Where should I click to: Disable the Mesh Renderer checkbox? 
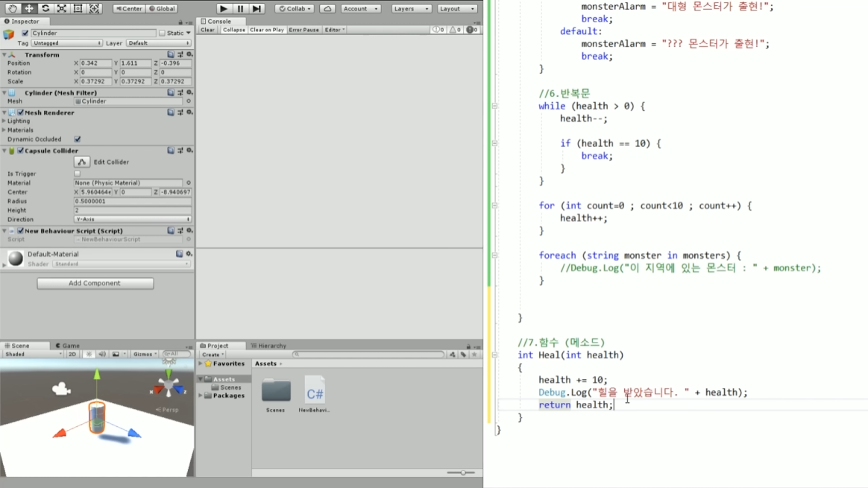[20, 113]
